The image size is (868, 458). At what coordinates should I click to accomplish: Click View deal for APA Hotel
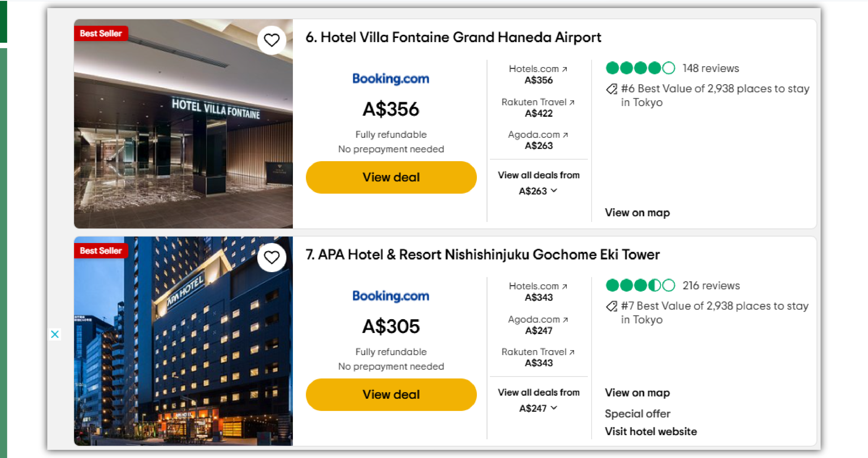click(x=391, y=394)
